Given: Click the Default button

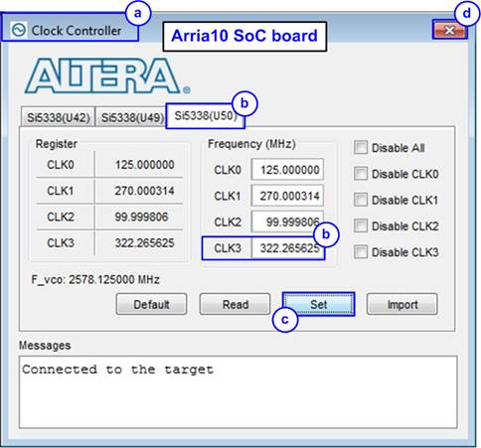Looking at the screenshot, I should [151, 304].
